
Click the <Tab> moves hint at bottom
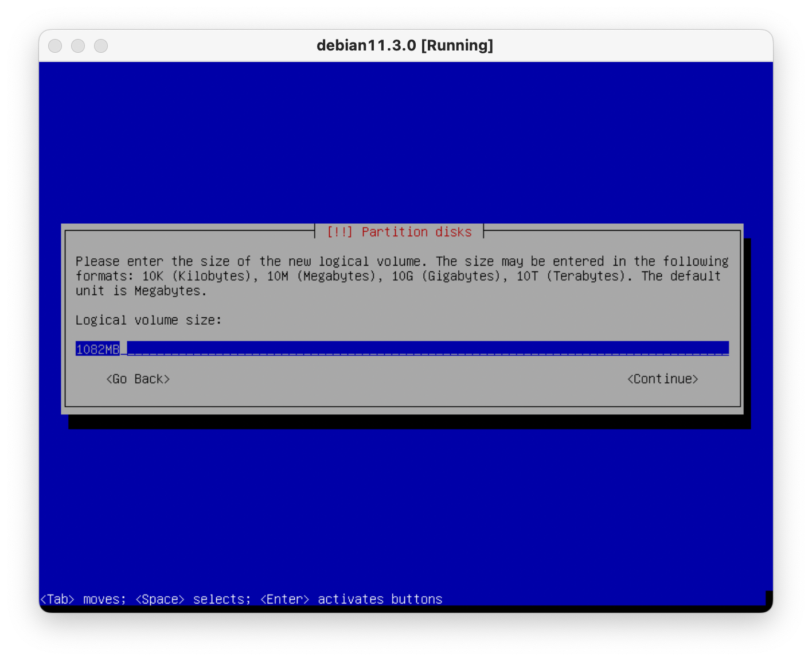83,599
